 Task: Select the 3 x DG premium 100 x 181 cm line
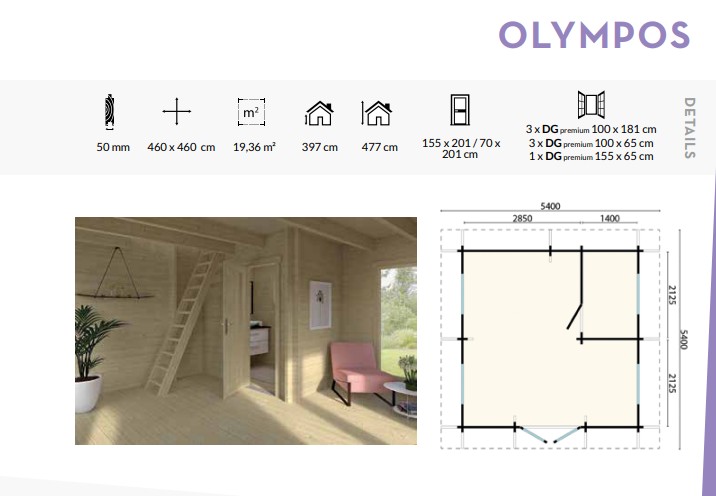[591, 129]
